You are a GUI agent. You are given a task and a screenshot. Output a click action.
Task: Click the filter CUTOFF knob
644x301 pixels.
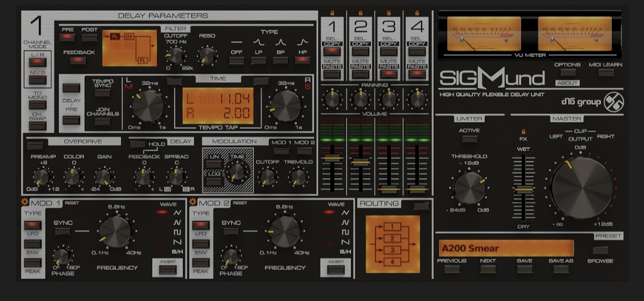175,55
